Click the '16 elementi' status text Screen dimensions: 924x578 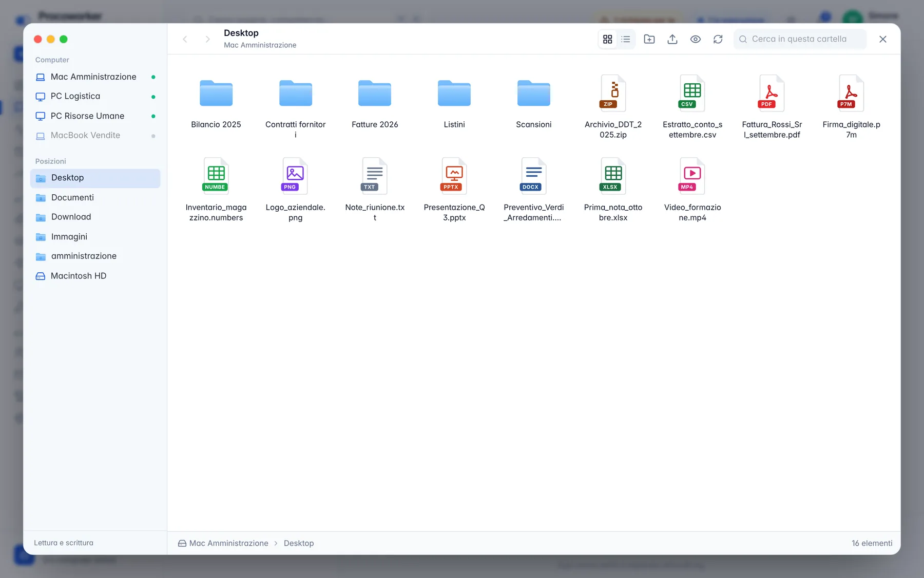click(872, 544)
